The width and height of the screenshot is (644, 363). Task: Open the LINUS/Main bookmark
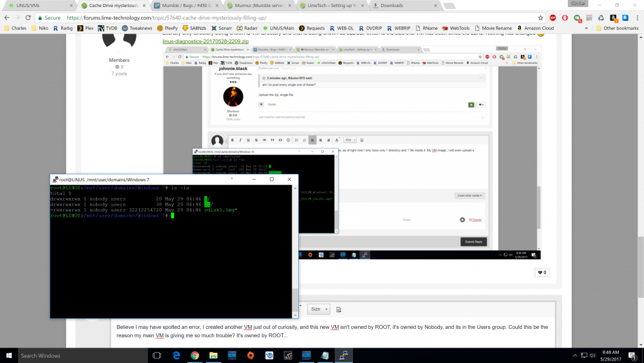click(278, 28)
